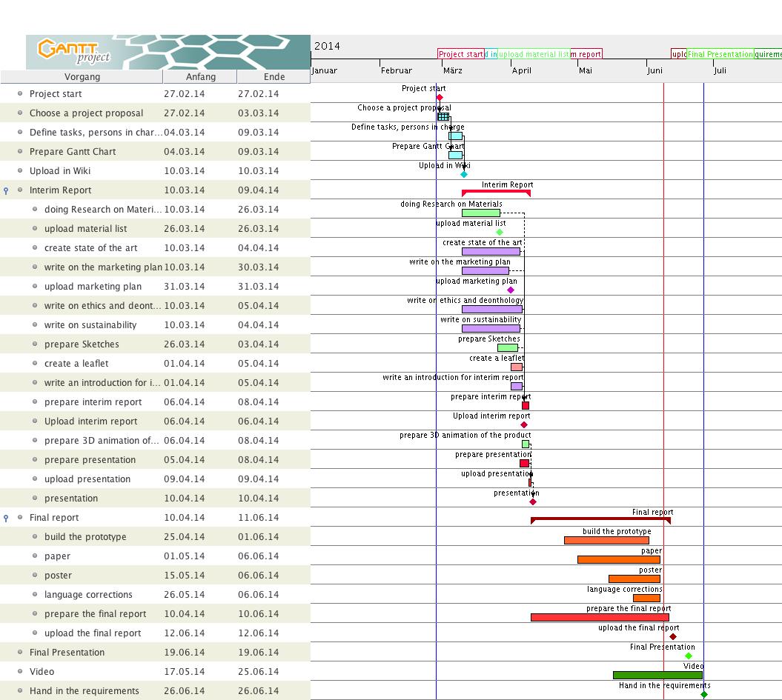Select the orange paper task bar
Screen dimensions: 782x700
(618, 559)
